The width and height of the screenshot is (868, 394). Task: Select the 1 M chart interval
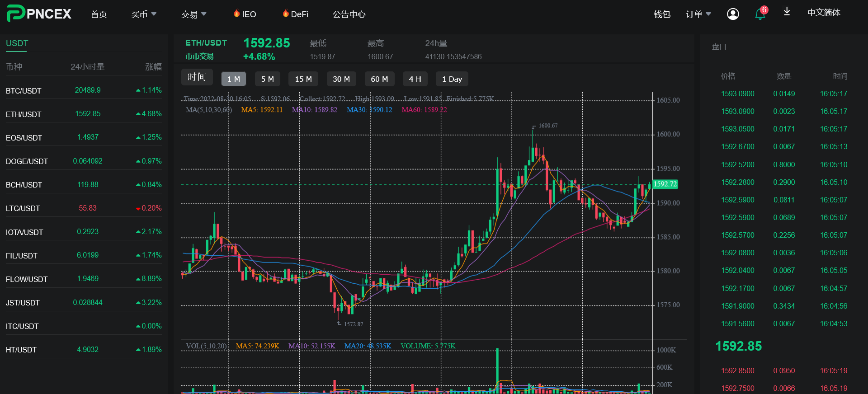234,79
